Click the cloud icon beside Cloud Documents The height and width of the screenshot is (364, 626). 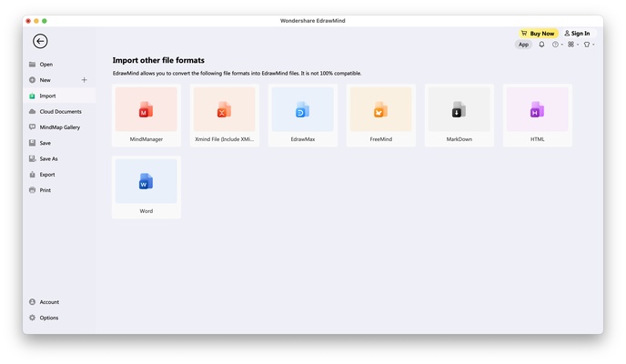(x=33, y=111)
